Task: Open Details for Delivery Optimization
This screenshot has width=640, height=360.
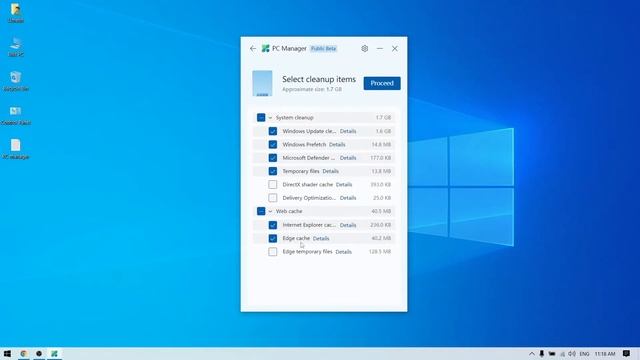Action: click(x=348, y=198)
